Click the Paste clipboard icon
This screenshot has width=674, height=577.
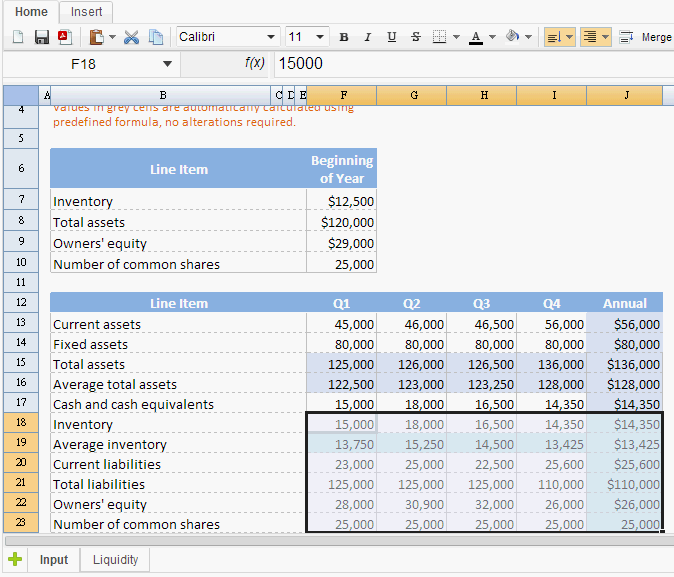pos(97,37)
